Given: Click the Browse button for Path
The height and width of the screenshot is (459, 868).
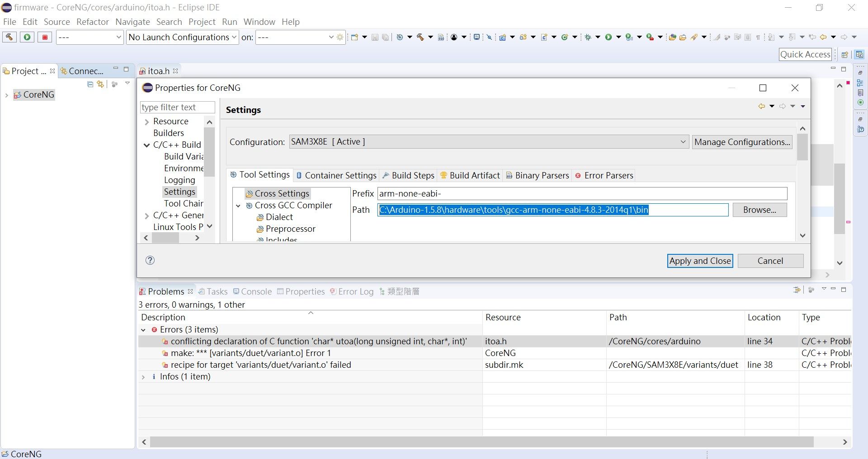Looking at the screenshot, I should pyautogui.click(x=759, y=210).
